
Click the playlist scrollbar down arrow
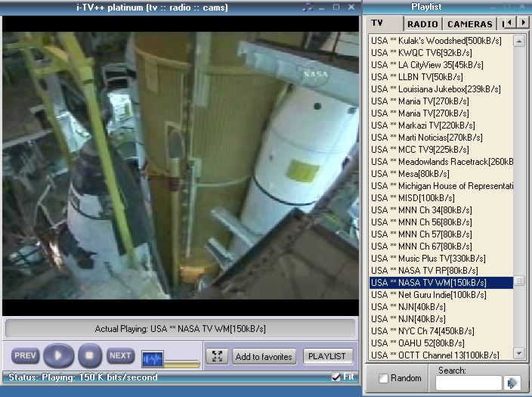pyautogui.click(x=518, y=353)
